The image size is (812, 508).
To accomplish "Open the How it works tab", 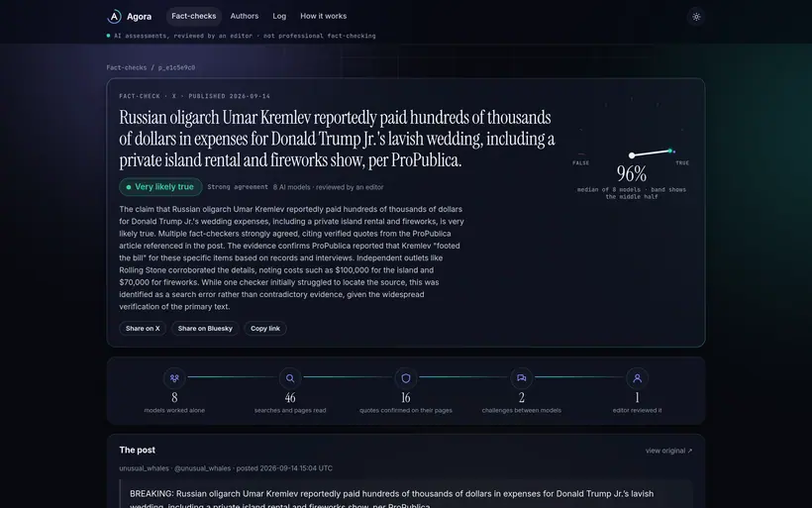I will tap(323, 16).
